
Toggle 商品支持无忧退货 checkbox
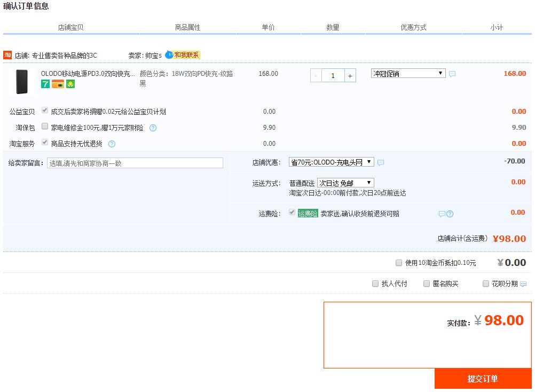tap(45, 142)
